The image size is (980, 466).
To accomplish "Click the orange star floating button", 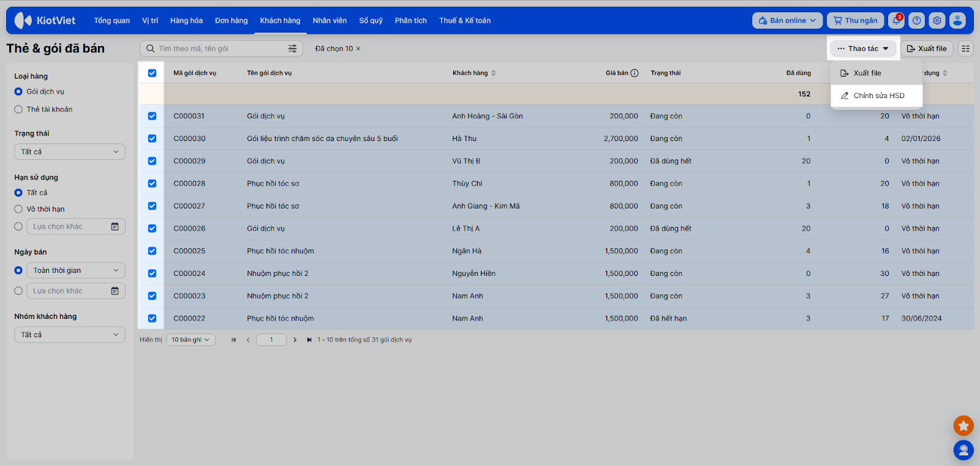I will (x=963, y=426).
